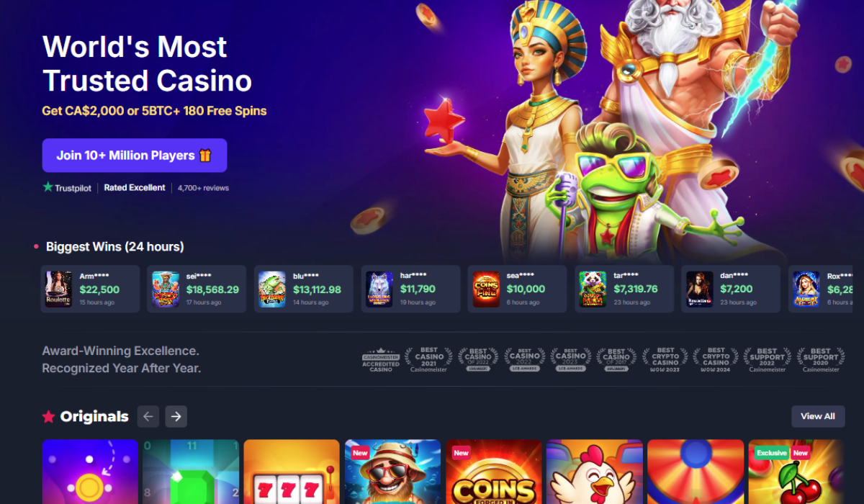The width and height of the screenshot is (864, 504).
Task: Open the purple coin drop game thumbnail
Action: [90, 472]
